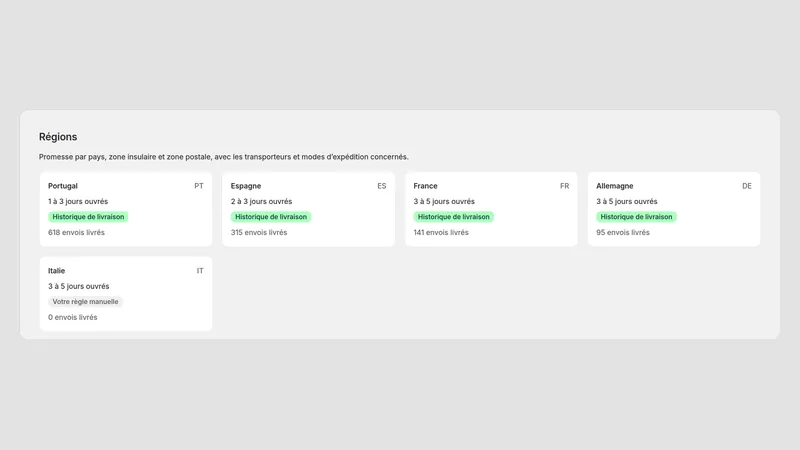The image size is (800, 450).
Task: Select Allemagne's Historique de livraison badge
Action: 636,217
